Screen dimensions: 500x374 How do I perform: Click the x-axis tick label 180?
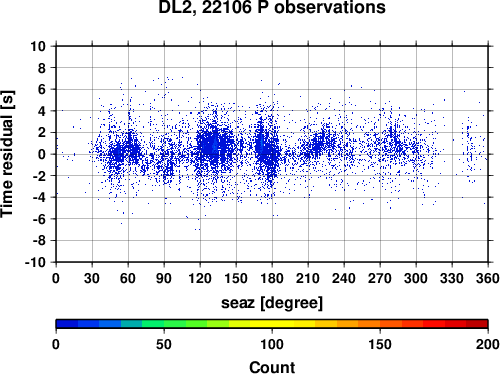[x=272, y=278]
